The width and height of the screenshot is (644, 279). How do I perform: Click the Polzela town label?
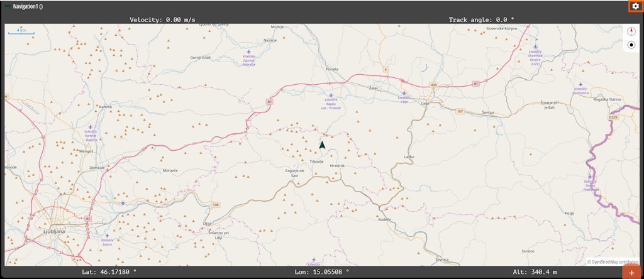pos(332,69)
